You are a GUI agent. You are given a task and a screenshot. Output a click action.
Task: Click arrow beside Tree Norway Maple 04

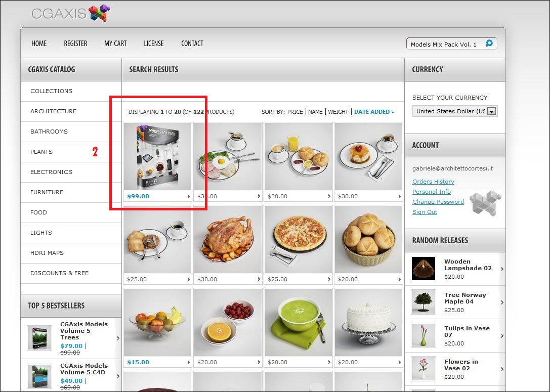tap(502, 302)
